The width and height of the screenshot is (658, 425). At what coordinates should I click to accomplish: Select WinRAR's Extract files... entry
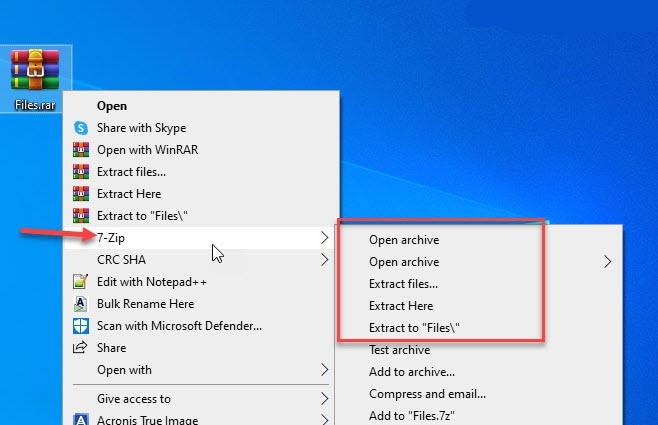pos(201,172)
